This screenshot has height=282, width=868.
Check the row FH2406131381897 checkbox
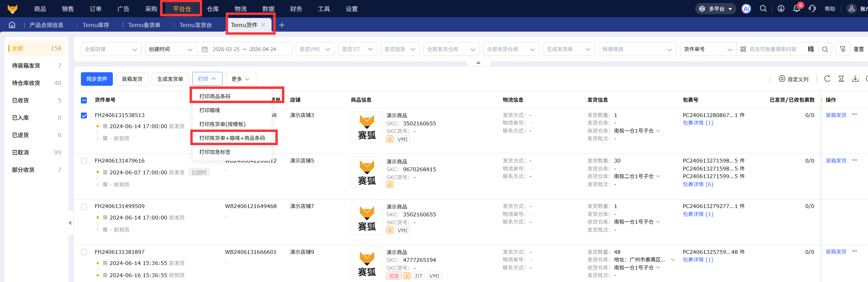click(x=84, y=252)
